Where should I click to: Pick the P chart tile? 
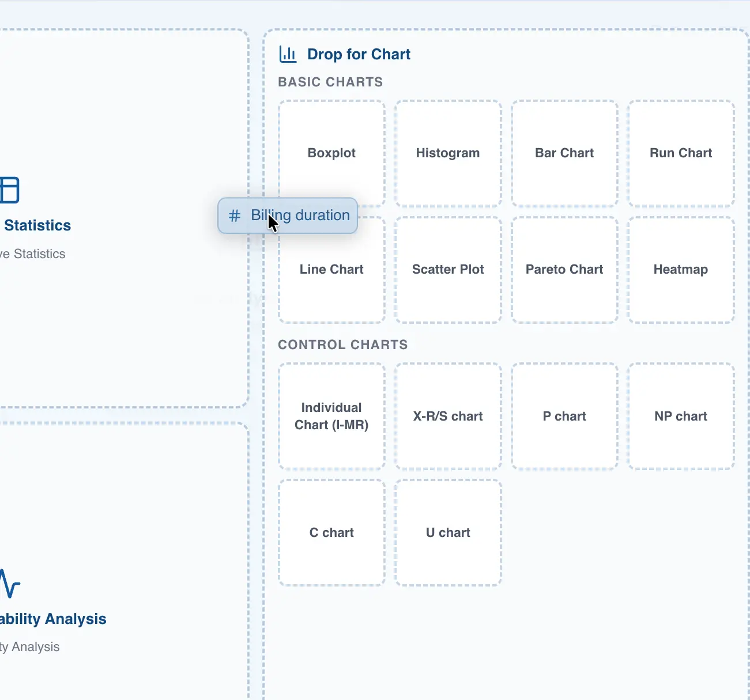click(564, 416)
